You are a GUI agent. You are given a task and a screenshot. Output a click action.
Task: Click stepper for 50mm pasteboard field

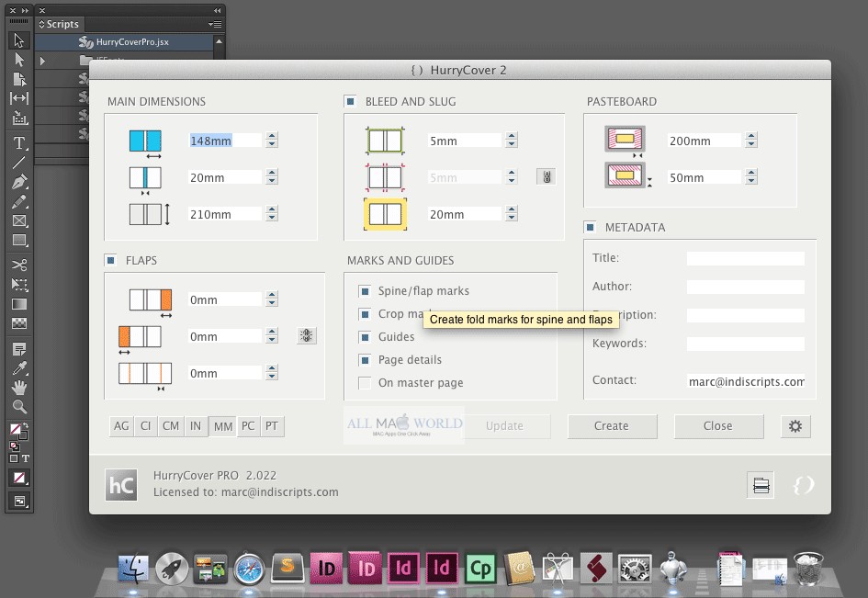click(x=750, y=177)
